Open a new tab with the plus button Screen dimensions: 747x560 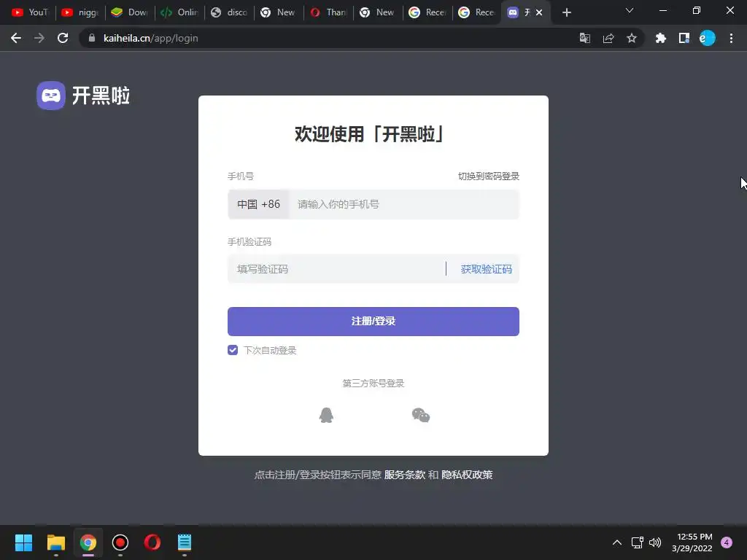point(566,12)
